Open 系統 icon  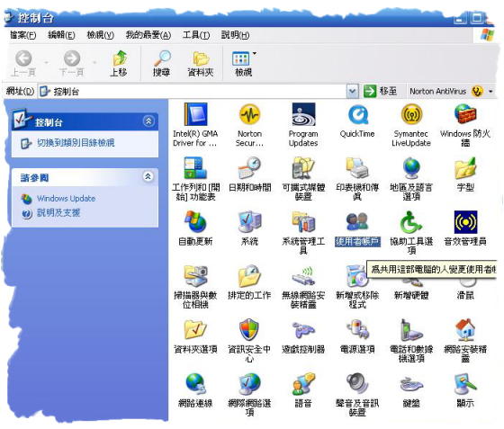(x=249, y=221)
